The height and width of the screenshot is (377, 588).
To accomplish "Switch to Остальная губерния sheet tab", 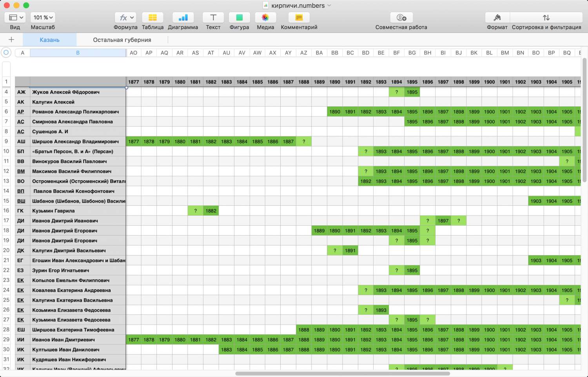I will coord(122,40).
